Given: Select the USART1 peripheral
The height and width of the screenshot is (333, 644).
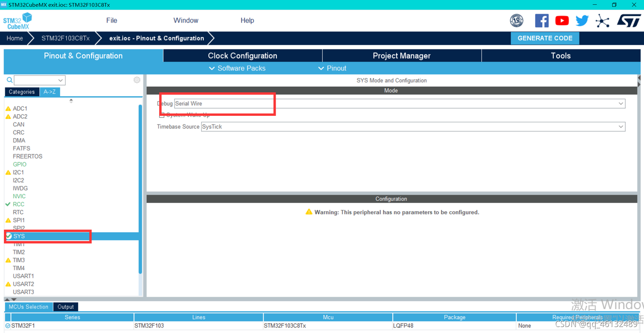Looking at the screenshot, I should 24,276.
